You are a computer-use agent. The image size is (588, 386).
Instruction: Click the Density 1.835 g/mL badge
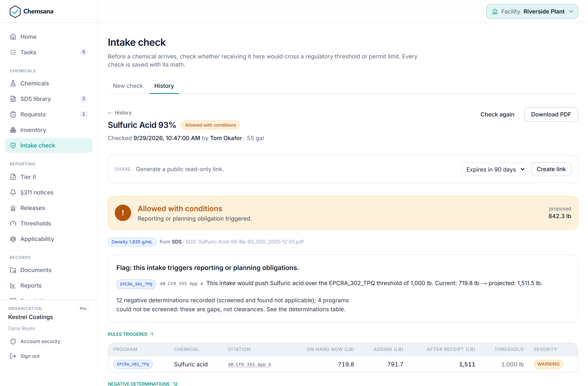pos(132,242)
